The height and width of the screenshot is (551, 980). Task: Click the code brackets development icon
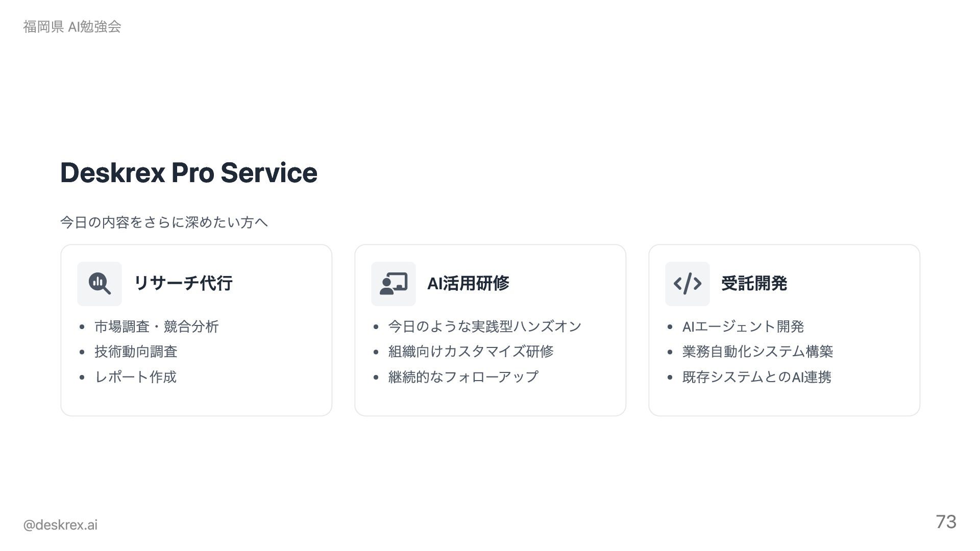(688, 284)
